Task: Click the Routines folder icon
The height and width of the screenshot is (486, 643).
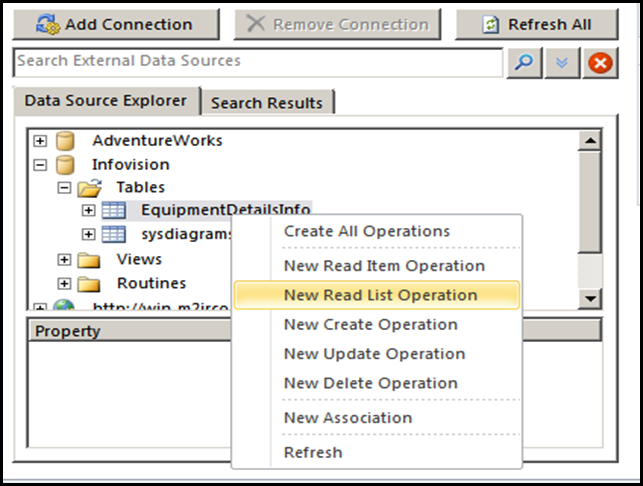Action: tap(89, 284)
